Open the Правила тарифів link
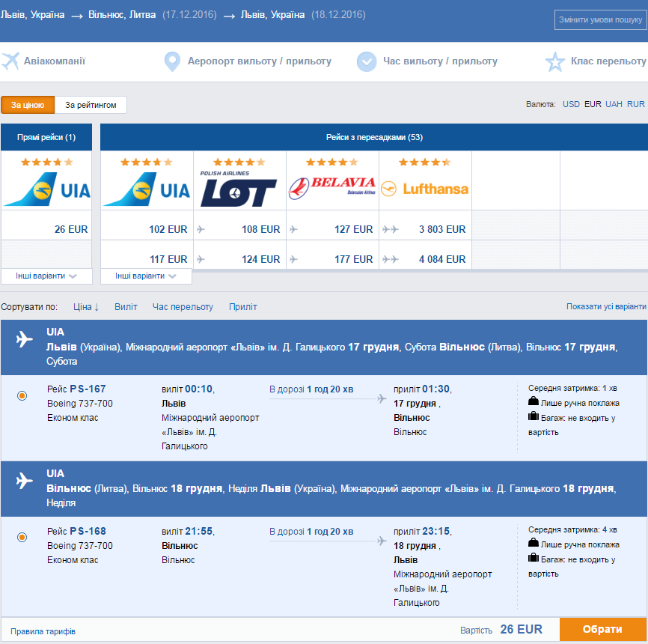Screen dimensions: 648x644 (x=43, y=631)
